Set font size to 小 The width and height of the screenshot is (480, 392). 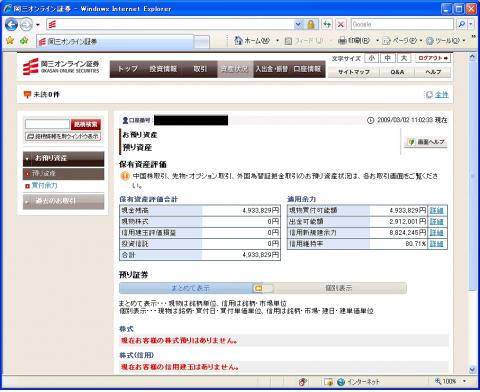pyautogui.click(x=372, y=58)
